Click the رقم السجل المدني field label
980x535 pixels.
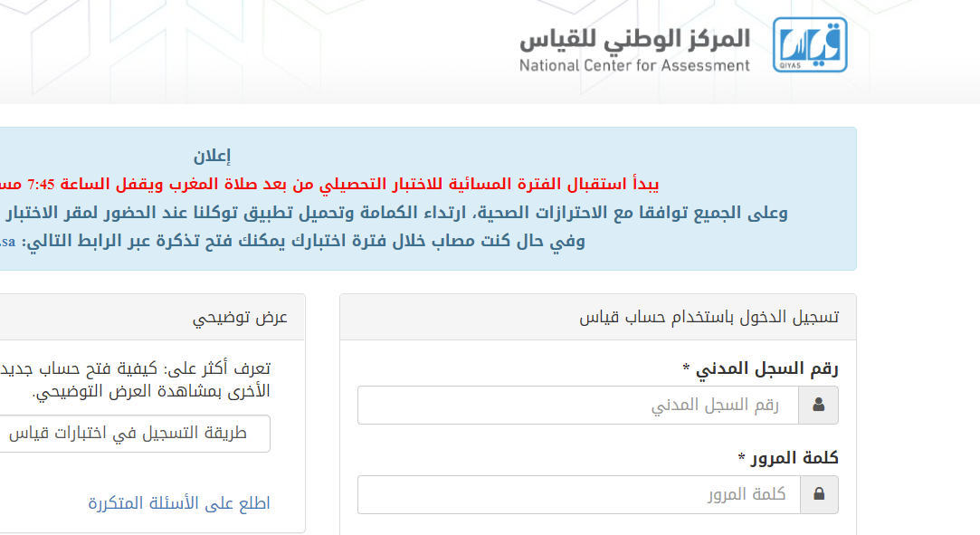[761, 368]
